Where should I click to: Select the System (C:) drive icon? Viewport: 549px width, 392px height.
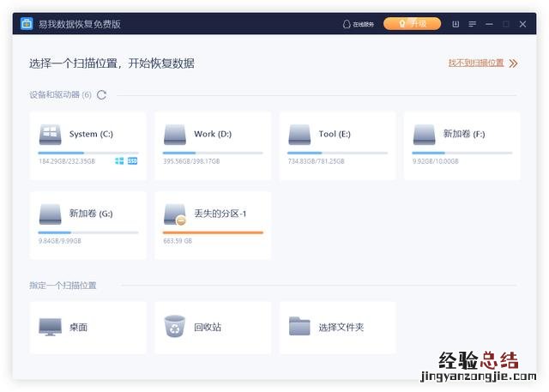[x=50, y=135]
